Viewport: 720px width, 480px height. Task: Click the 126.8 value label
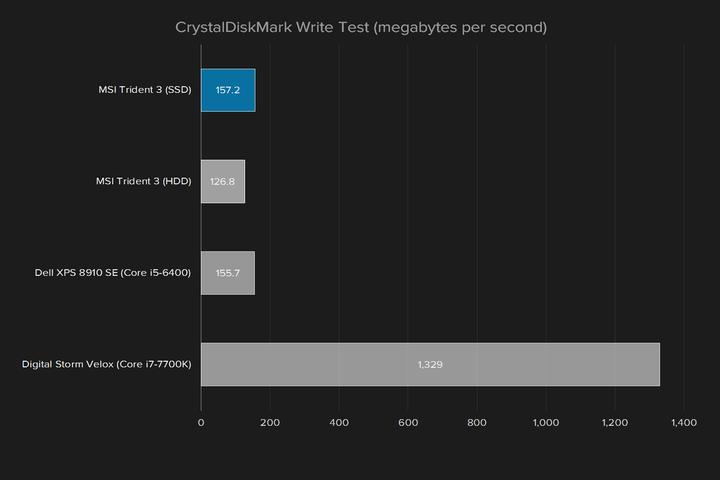223,181
